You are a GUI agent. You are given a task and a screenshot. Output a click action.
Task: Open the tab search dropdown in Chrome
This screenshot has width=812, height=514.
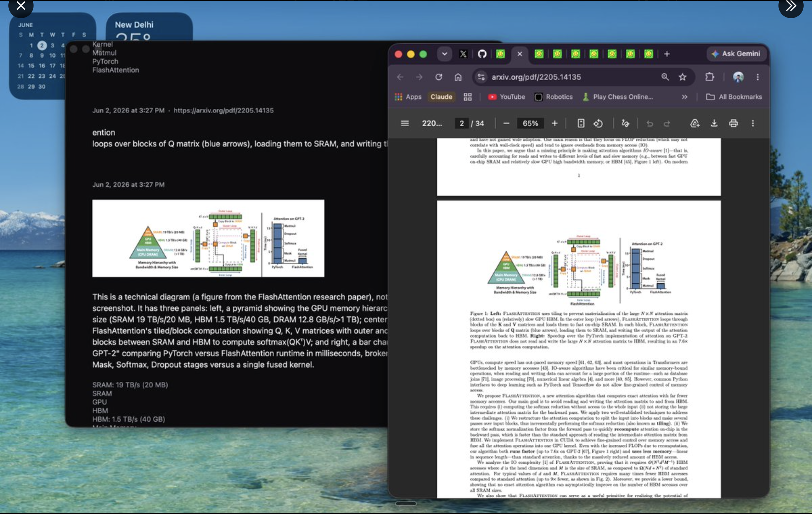click(444, 54)
